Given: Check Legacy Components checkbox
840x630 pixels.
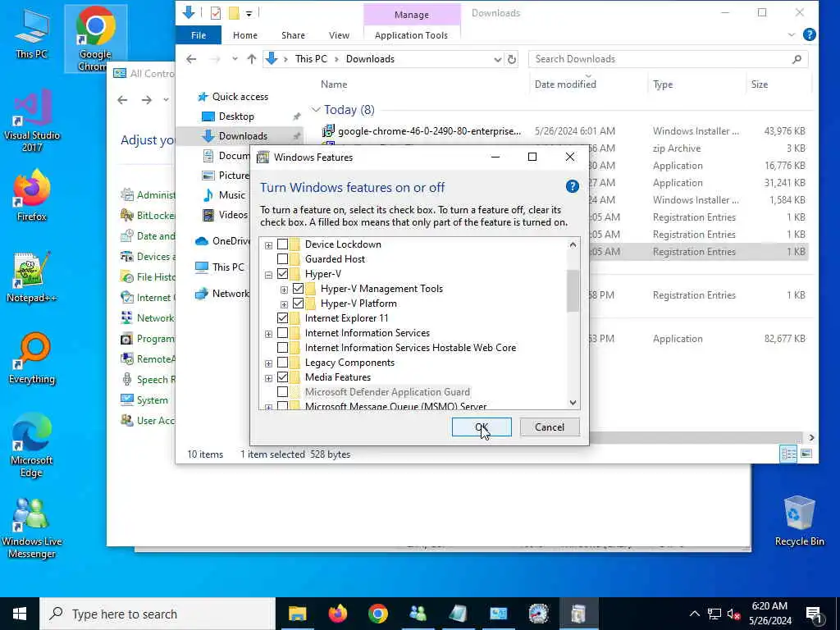Looking at the screenshot, I should click(282, 363).
